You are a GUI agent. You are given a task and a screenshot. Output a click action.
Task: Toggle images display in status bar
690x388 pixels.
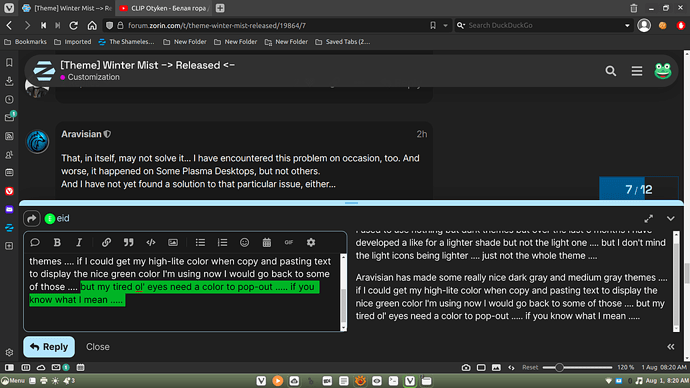496,367
